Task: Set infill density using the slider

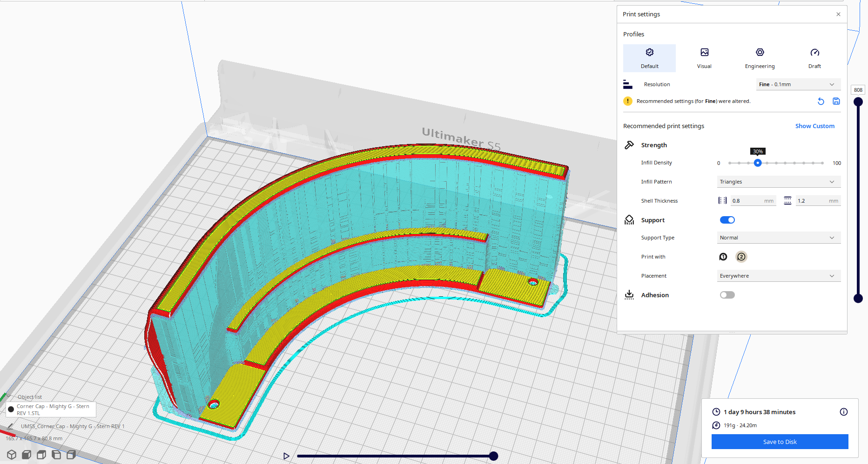Action: 758,163
